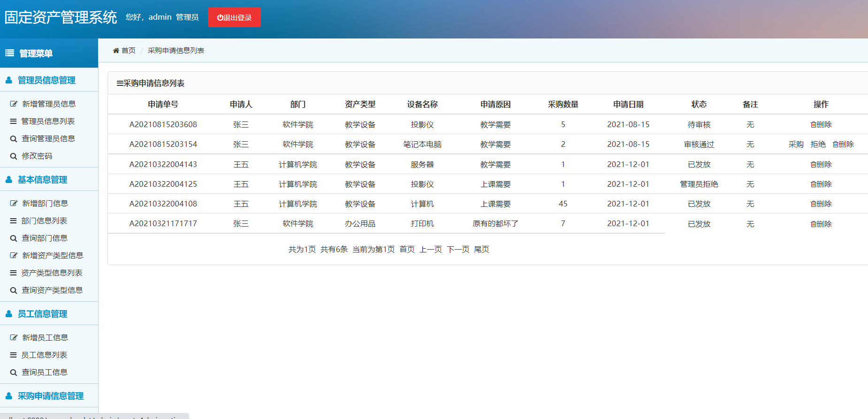The image size is (868, 419).
Task: Go to 首页 in the pagination
Action: (x=407, y=250)
